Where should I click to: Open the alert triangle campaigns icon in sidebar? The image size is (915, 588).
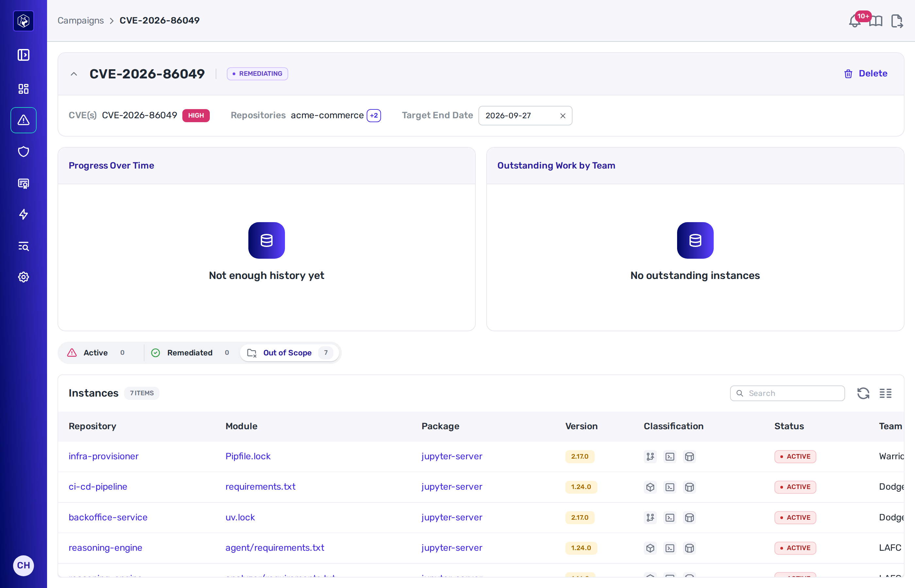pyautogui.click(x=23, y=120)
